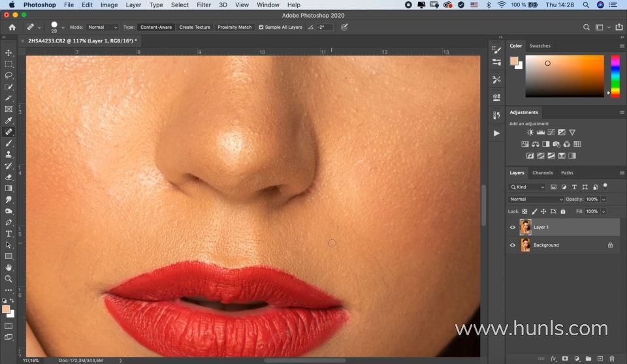Choose the Zoom tool in the toolbar

pyautogui.click(x=8, y=279)
